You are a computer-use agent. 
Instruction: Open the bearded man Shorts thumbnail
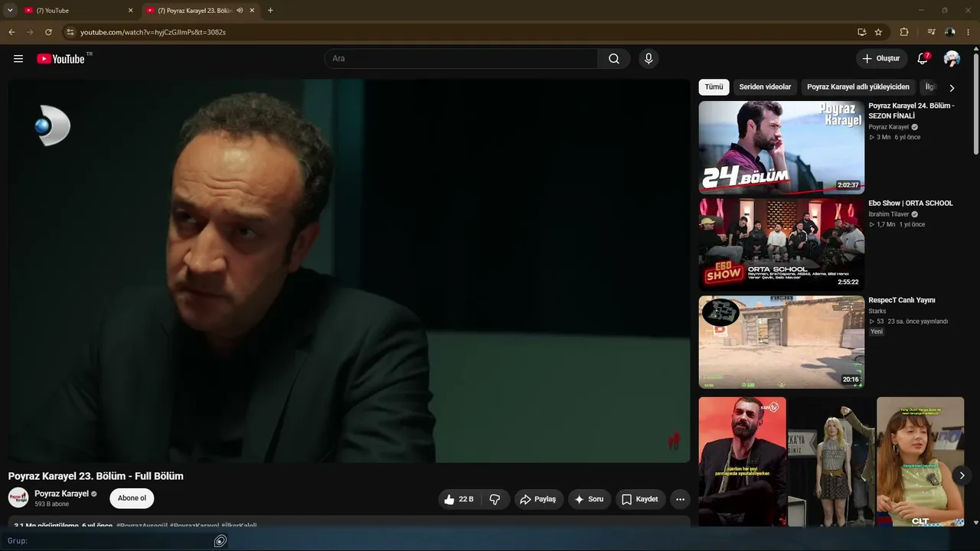742,461
